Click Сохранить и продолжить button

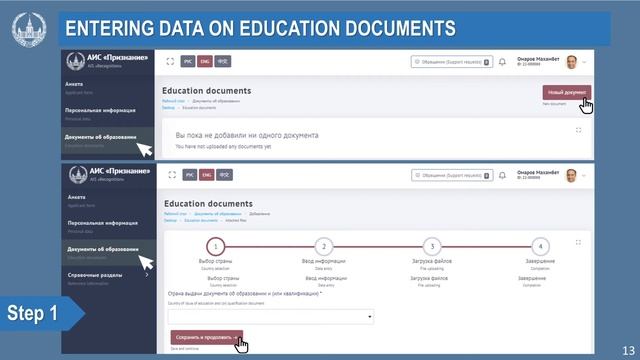(x=207, y=338)
